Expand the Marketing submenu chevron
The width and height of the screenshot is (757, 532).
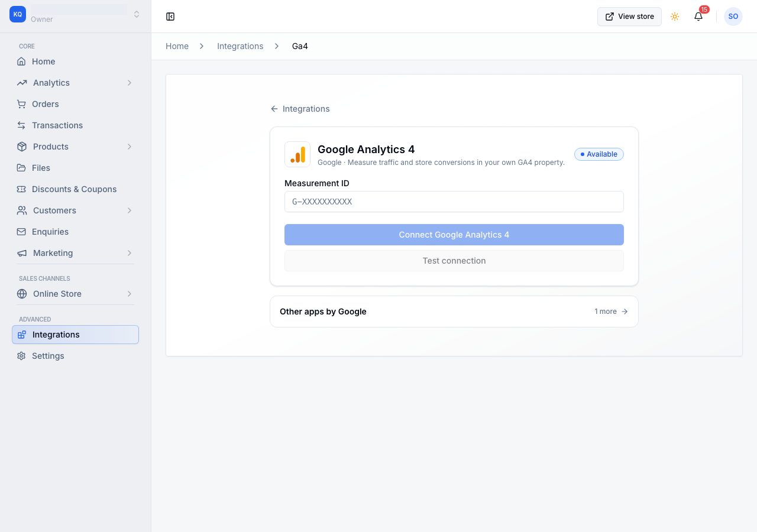pos(129,253)
